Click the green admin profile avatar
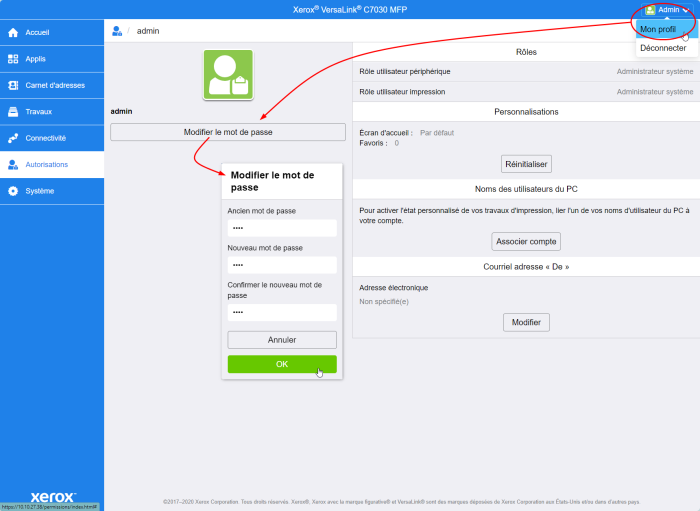This screenshot has height=511, width=700. point(228,75)
